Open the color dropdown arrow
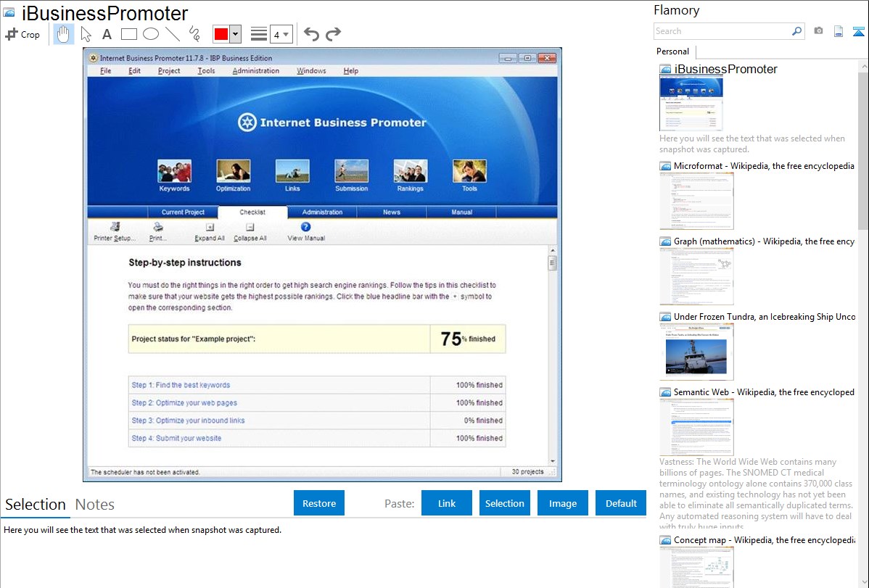 [x=235, y=34]
